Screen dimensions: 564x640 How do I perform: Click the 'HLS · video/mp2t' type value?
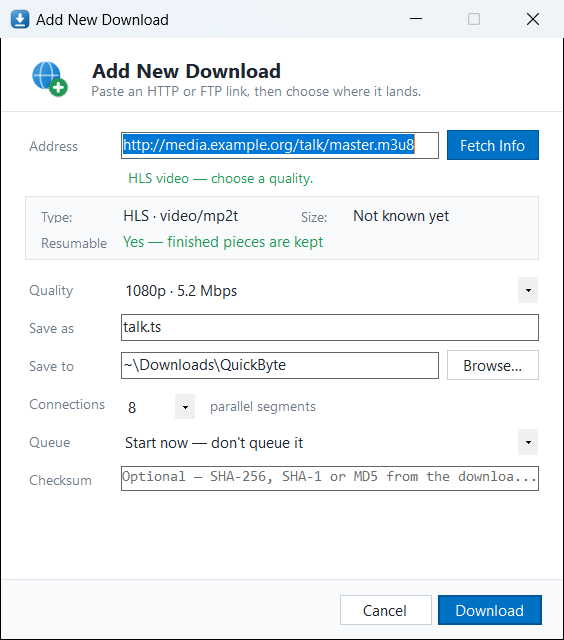tap(181, 216)
